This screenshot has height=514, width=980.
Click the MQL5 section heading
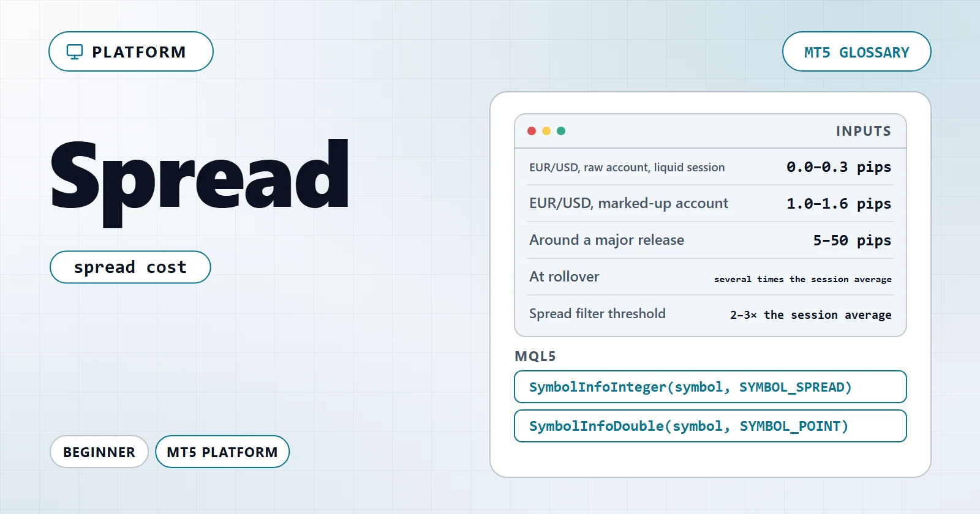[x=535, y=356]
